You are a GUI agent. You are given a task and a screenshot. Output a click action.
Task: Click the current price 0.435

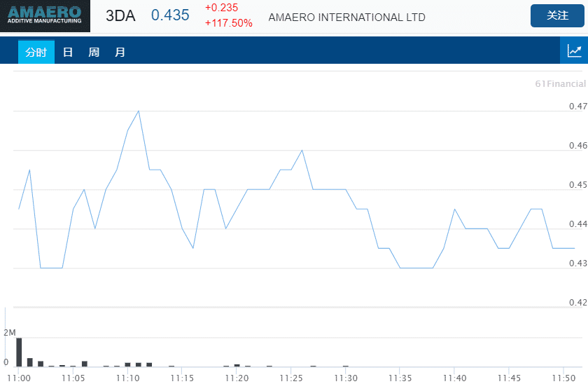point(170,15)
